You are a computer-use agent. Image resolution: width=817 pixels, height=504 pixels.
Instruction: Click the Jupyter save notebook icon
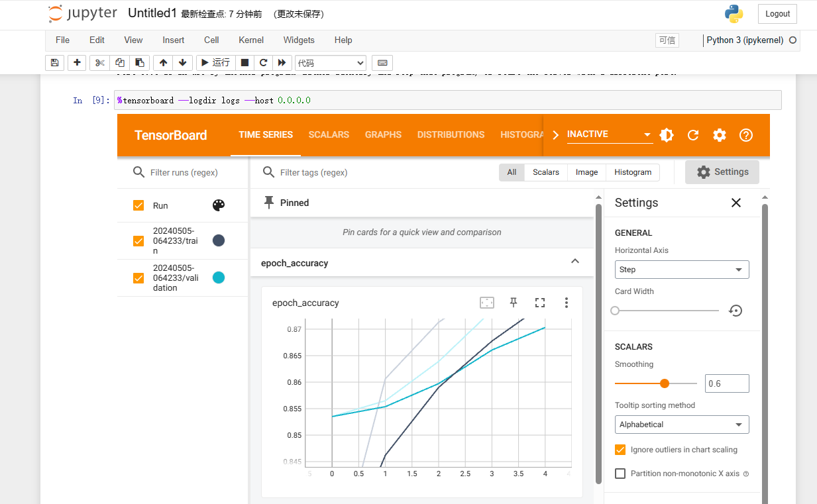(55, 62)
